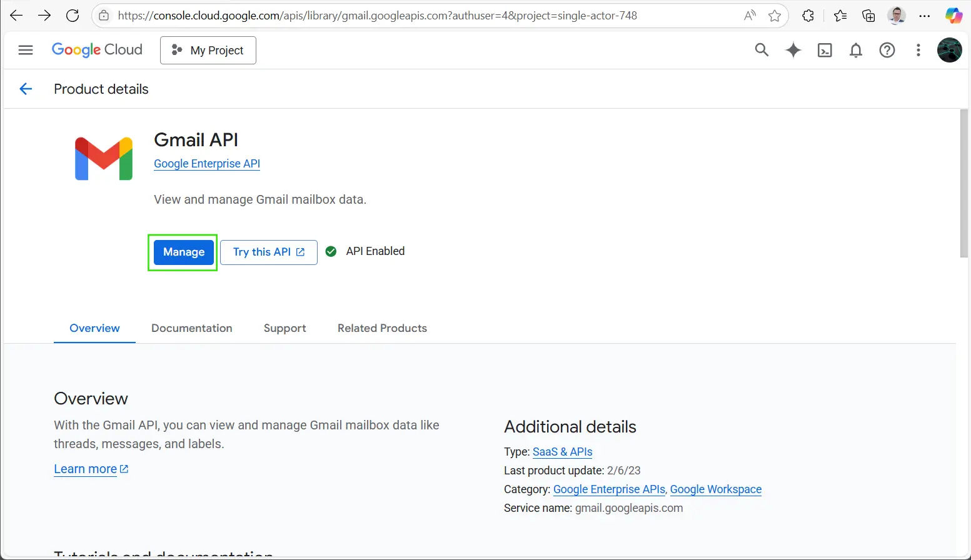
Task: Switch to the Documentation tab
Action: [x=191, y=328]
